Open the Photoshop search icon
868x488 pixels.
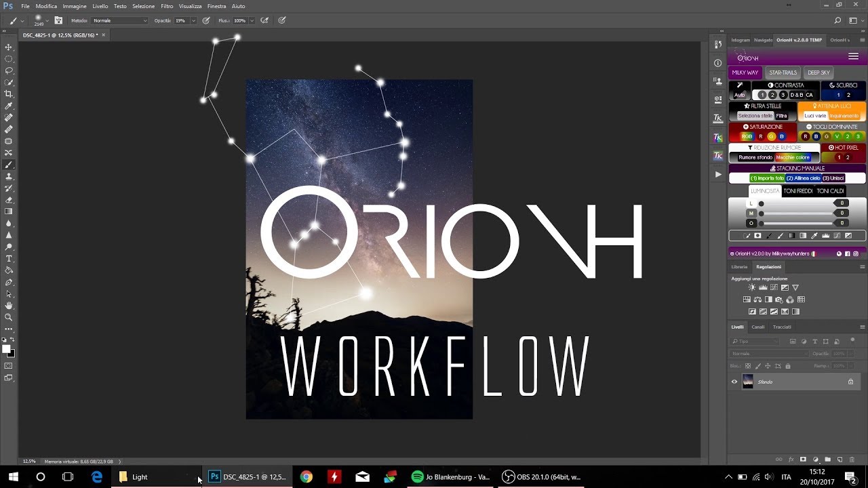[x=837, y=20]
